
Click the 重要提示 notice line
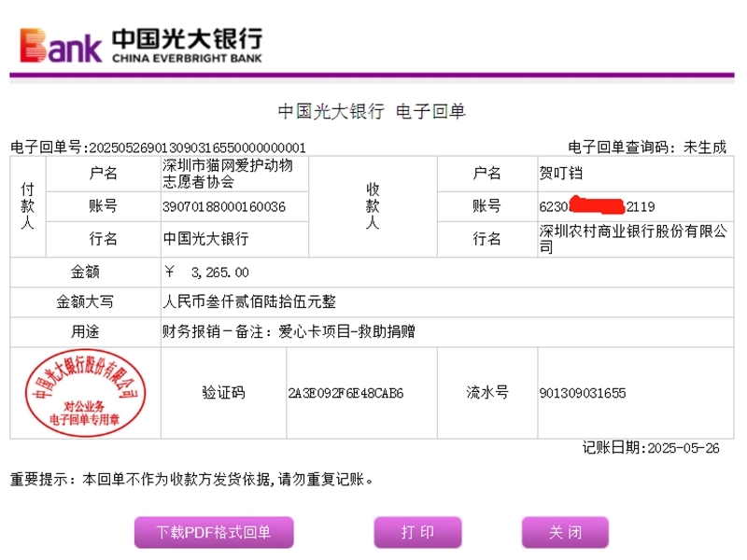pyautogui.click(x=191, y=479)
